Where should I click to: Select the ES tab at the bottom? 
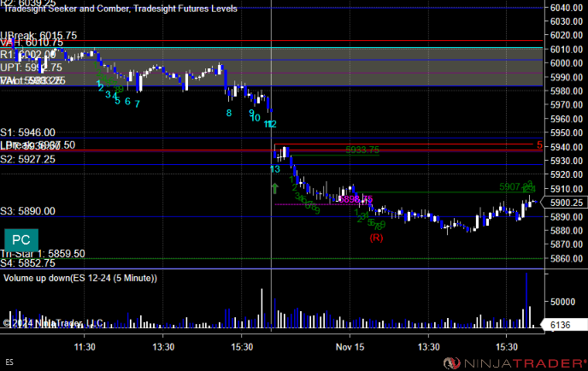(9, 362)
